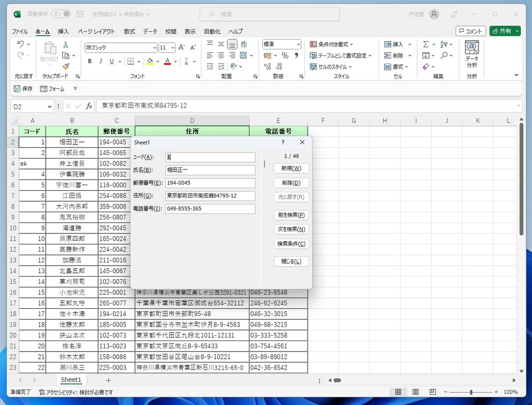Increase decimal places

(268, 67)
